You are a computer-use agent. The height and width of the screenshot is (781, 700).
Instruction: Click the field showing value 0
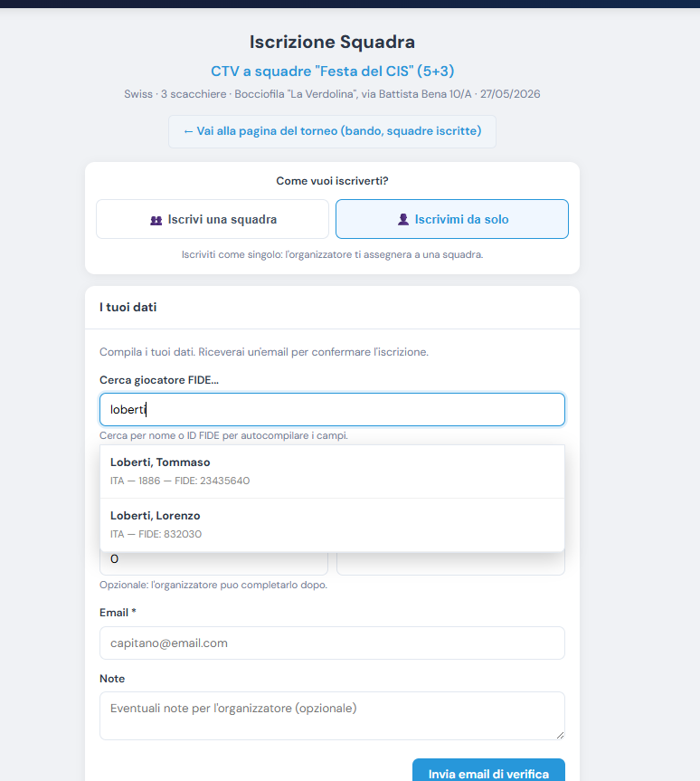coord(213,563)
